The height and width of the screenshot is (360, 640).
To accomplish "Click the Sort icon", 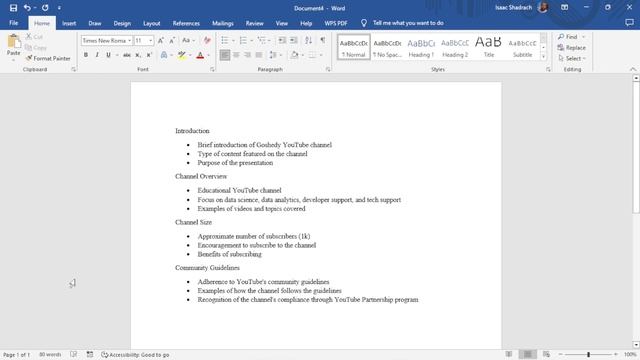I will click(309, 40).
